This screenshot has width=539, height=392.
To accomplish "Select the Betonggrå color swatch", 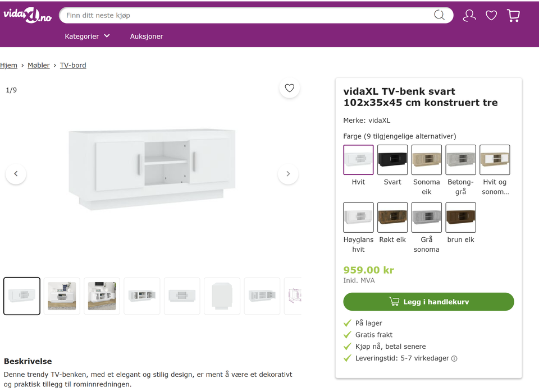I will tap(461, 160).
